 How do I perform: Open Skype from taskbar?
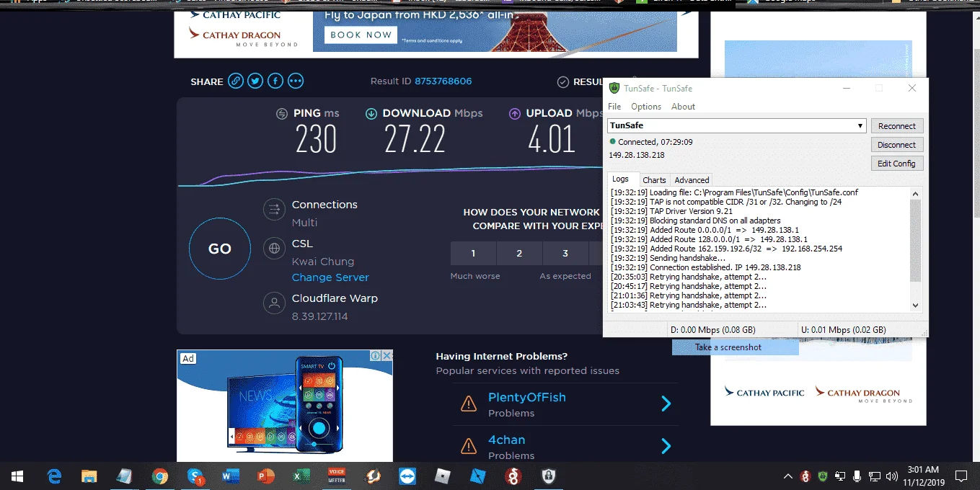pos(195,476)
